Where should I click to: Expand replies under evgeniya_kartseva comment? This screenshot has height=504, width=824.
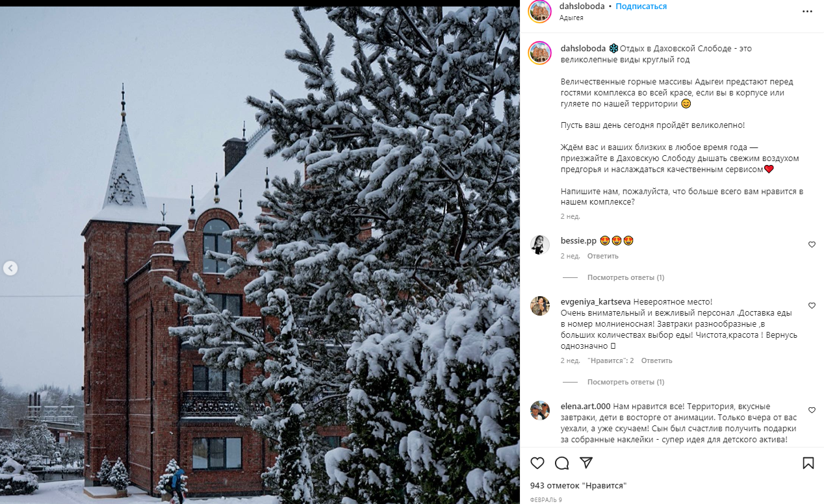(626, 382)
